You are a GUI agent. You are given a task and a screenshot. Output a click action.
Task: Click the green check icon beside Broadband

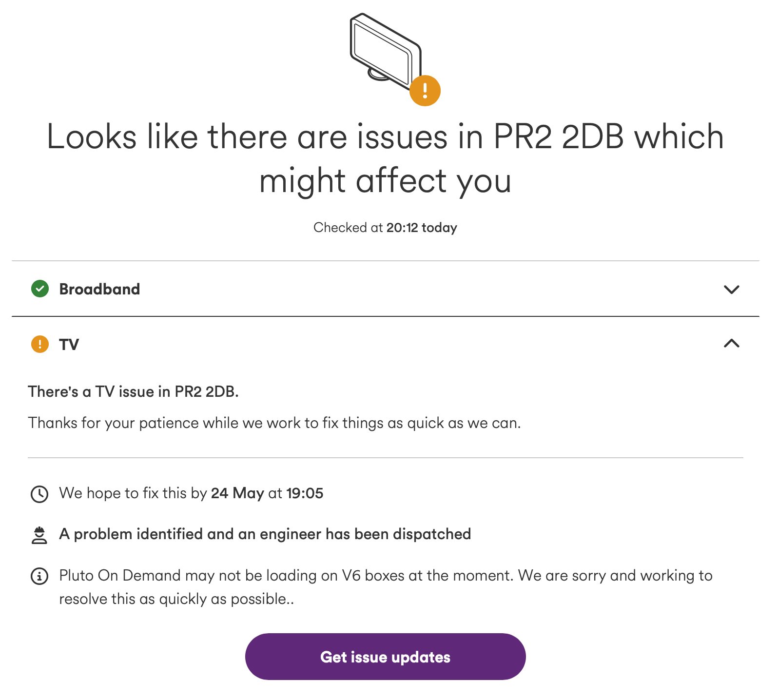click(x=40, y=289)
